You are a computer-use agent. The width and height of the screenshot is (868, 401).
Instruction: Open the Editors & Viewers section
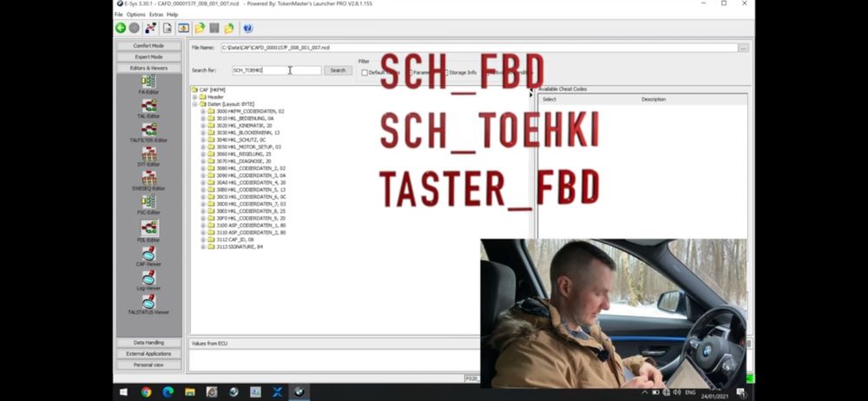(148, 68)
